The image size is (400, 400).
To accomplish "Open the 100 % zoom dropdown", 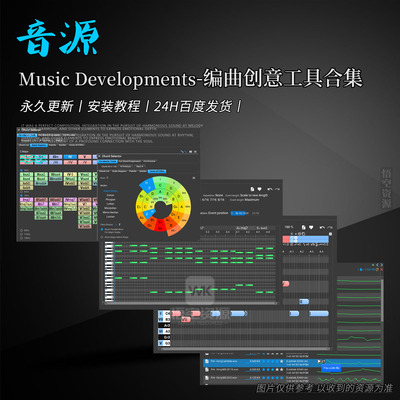I will [x=289, y=227].
